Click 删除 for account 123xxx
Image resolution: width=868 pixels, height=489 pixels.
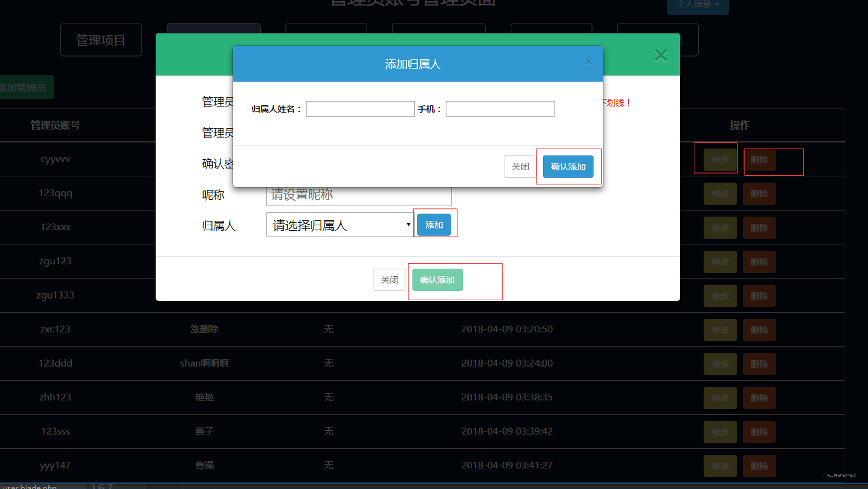759,228
